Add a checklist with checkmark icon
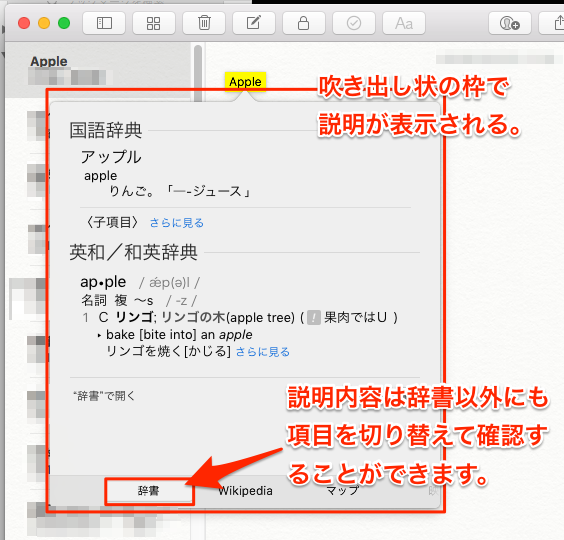This screenshot has width=564, height=540. click(x=354, y=23)
